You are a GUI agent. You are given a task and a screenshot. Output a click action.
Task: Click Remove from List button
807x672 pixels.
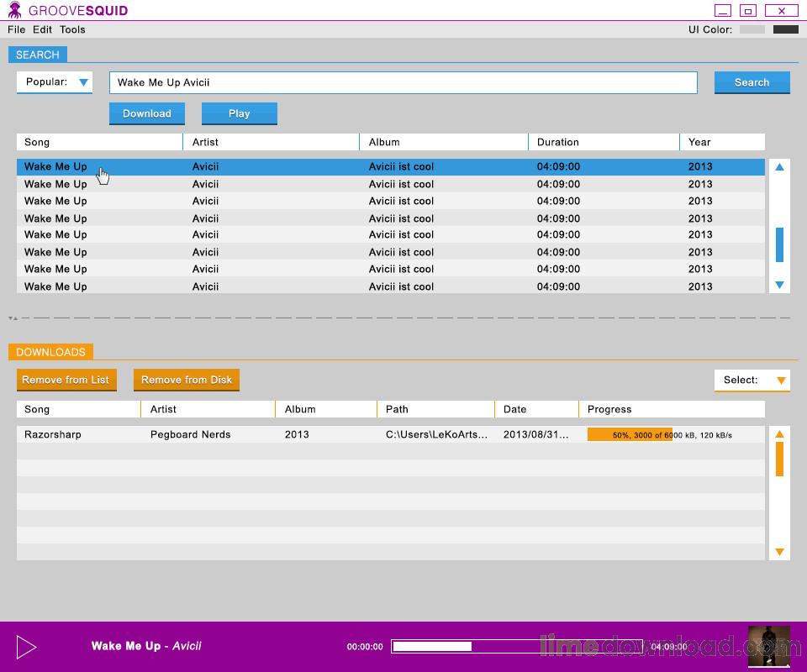pyautogui.click(x=66, y=380)
